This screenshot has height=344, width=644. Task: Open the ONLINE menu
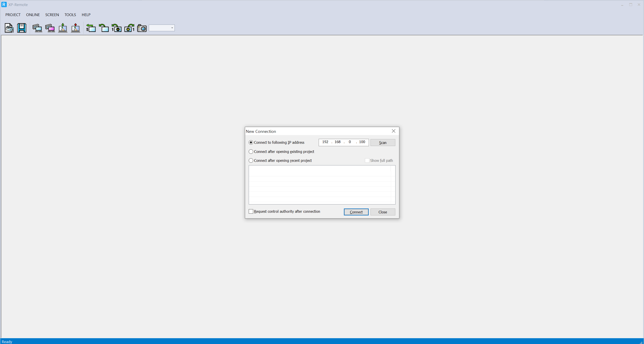coord(33,15)
